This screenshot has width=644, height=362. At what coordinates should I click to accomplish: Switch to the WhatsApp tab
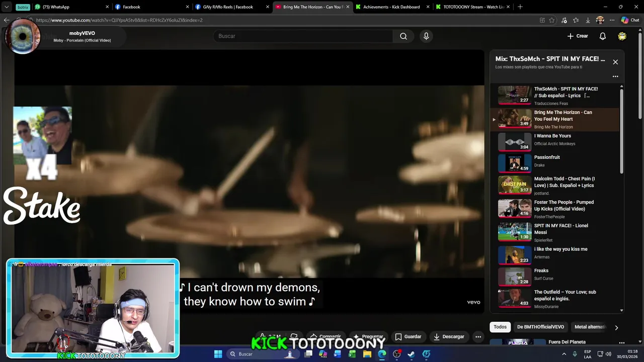pyautogui.click(x=72, y=7)
